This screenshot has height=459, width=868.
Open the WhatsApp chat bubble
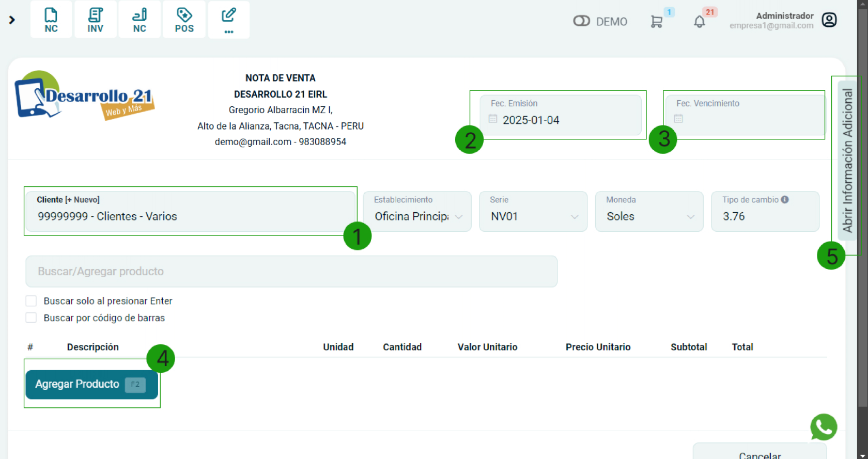[x=823, y=427]
